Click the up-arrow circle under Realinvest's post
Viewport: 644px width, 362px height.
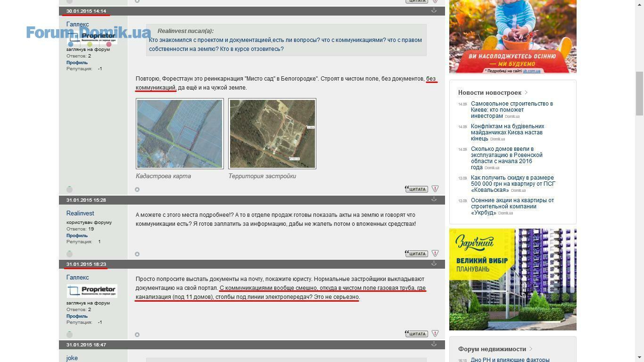click(x=137, y=254)
